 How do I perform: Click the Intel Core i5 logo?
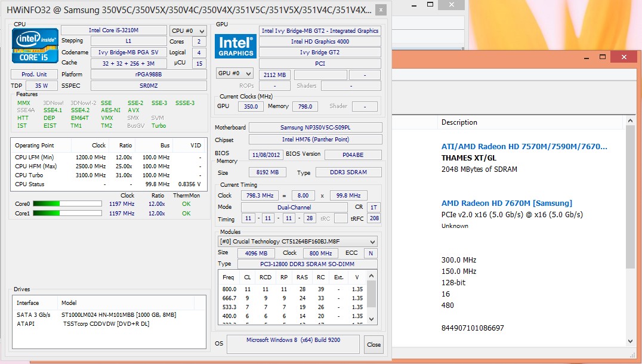(35, 46)
